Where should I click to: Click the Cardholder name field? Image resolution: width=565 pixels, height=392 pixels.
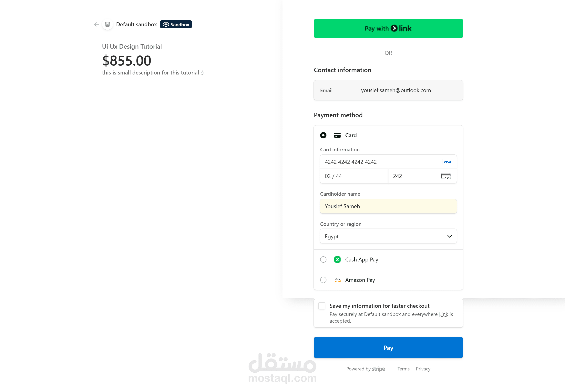pyautogui.click(x=388, y=206)
